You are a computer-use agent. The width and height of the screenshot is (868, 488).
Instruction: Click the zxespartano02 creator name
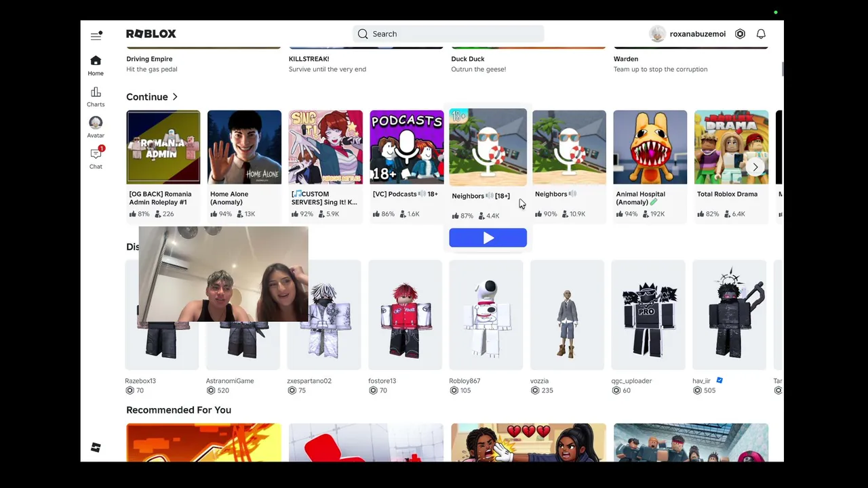(x=309, y=381)
